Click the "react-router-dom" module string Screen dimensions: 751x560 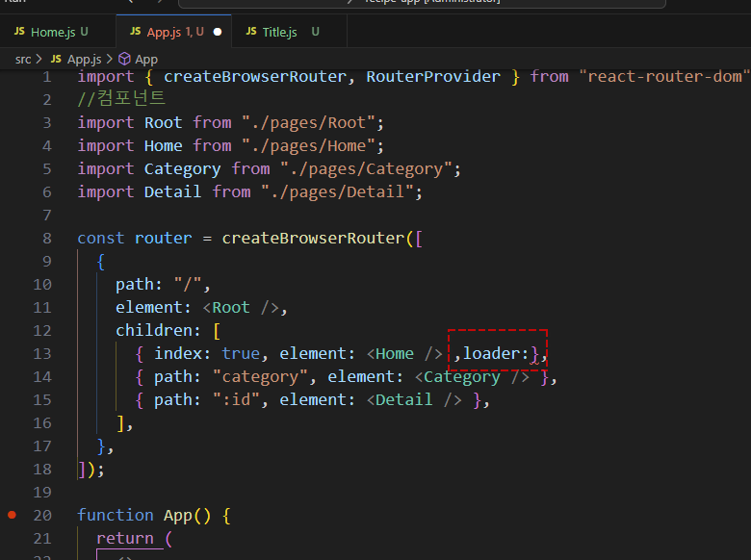(663, 76)
